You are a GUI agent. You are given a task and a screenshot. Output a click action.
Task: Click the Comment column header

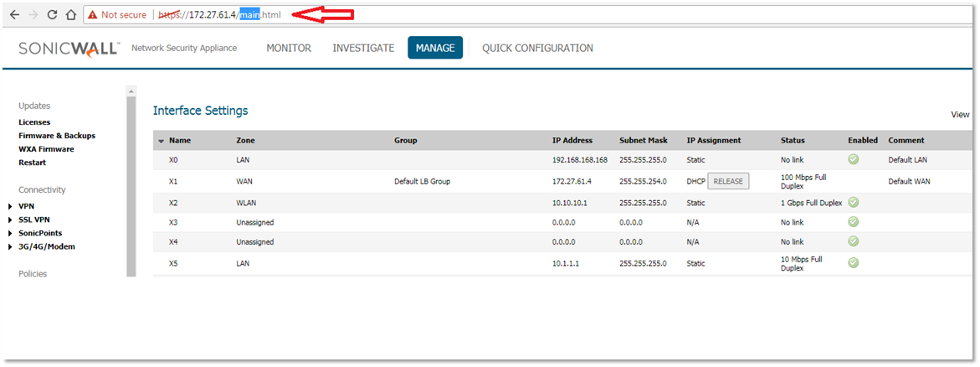pyautogui.click(x=906, y=141)
